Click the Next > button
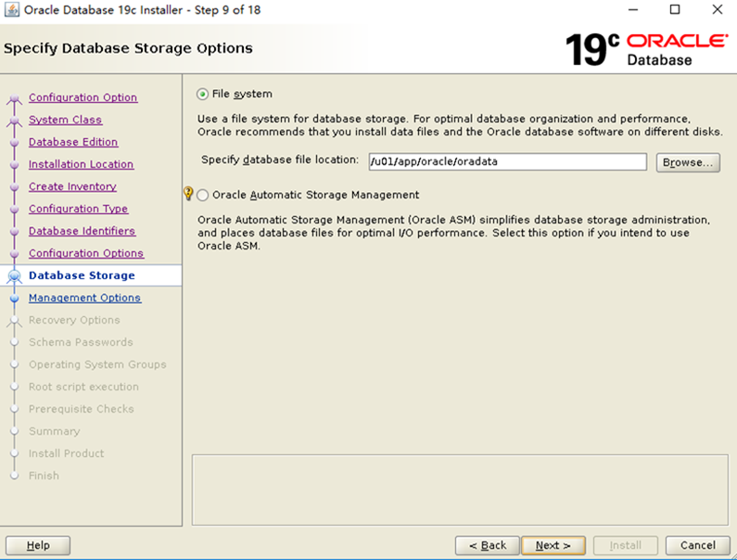737x560 pixels. click(553, 545)
